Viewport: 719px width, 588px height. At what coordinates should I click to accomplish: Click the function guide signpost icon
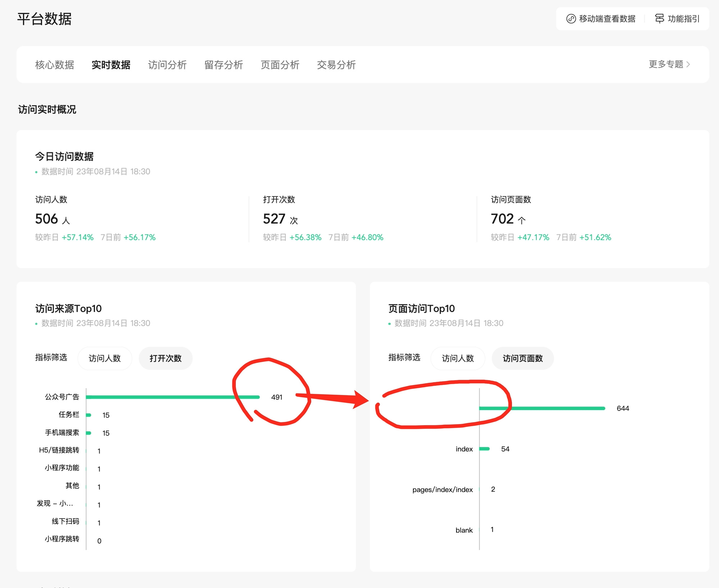point(659,19)
